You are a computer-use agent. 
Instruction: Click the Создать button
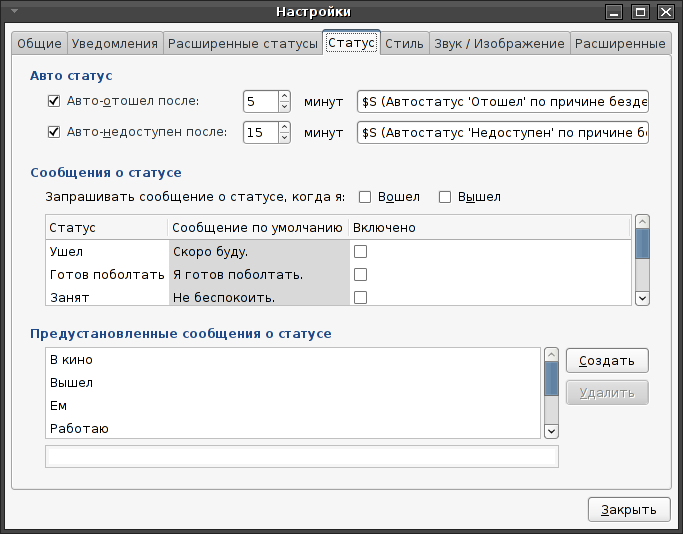(607, 361)
